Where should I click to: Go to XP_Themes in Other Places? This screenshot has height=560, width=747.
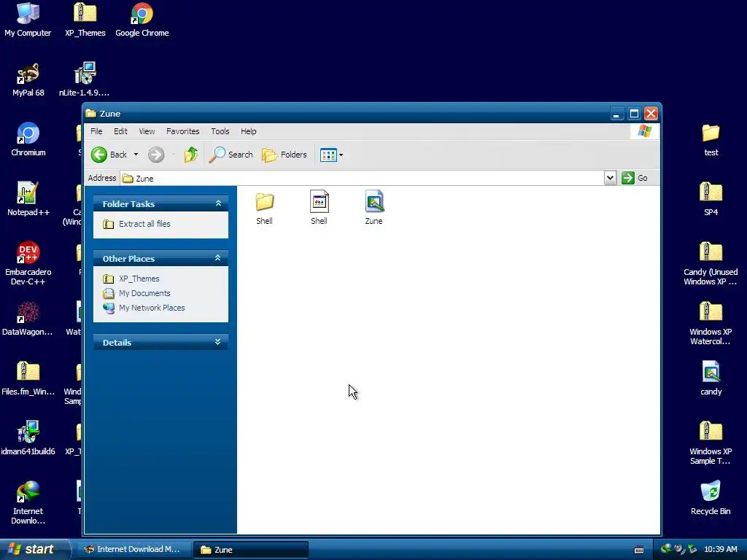[139, 279]
